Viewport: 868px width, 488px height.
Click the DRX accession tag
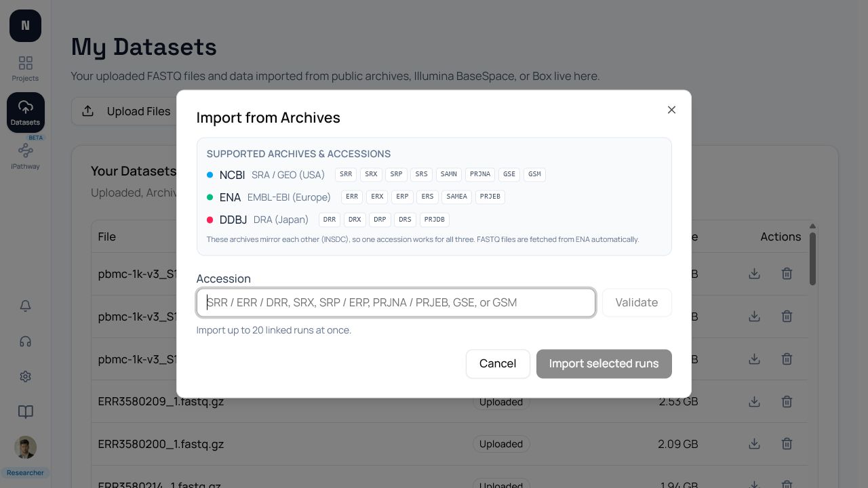click(x=355, y=220)
